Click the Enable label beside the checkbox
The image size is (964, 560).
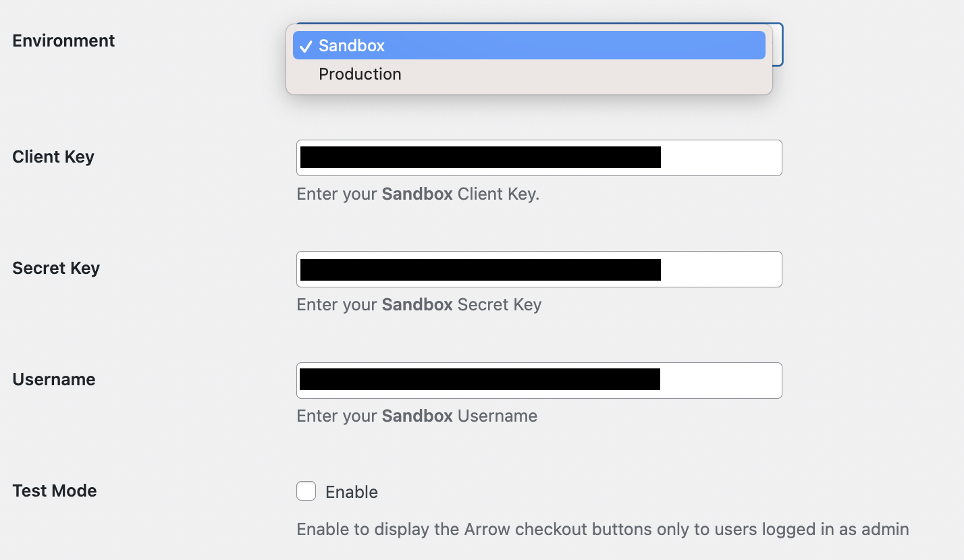tap(351, 492)
